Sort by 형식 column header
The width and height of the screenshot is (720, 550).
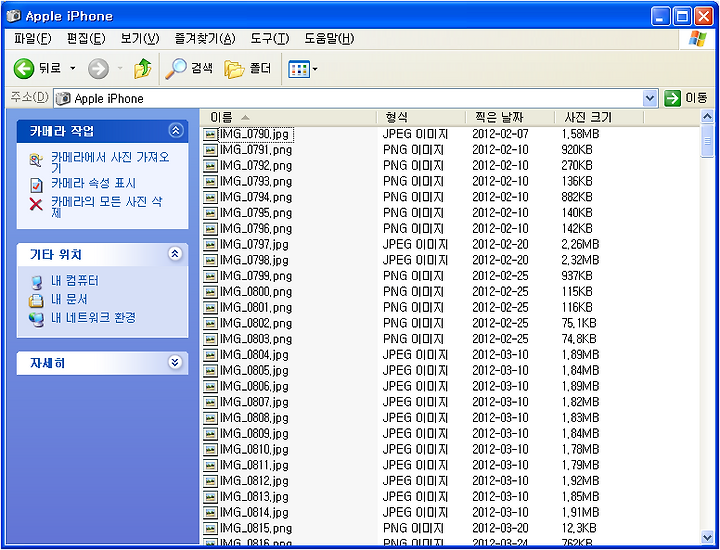(421, 118)
